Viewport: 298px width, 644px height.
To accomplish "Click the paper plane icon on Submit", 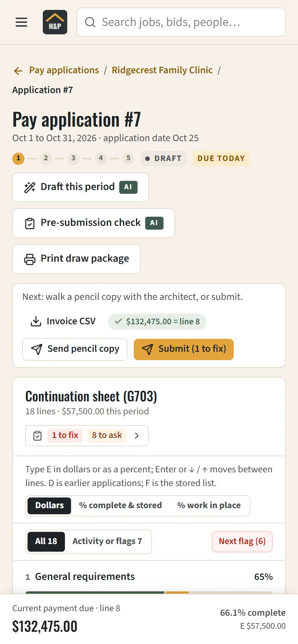I will click(x=147, y=349).
